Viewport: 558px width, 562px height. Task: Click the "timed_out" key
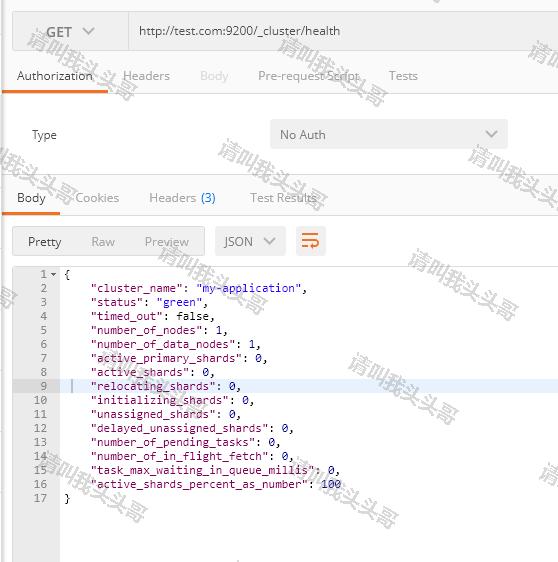127,316
